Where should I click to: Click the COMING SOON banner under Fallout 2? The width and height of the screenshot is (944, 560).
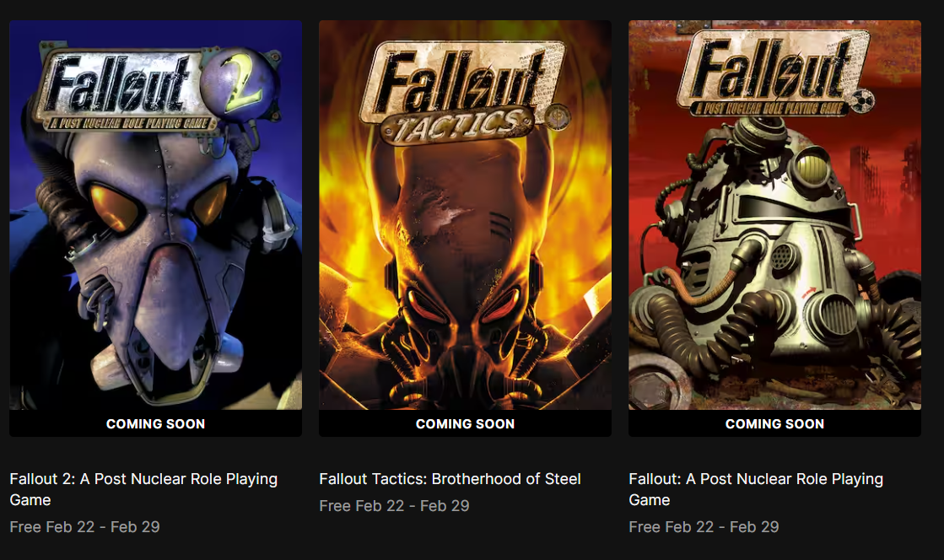tap(155, 424)
